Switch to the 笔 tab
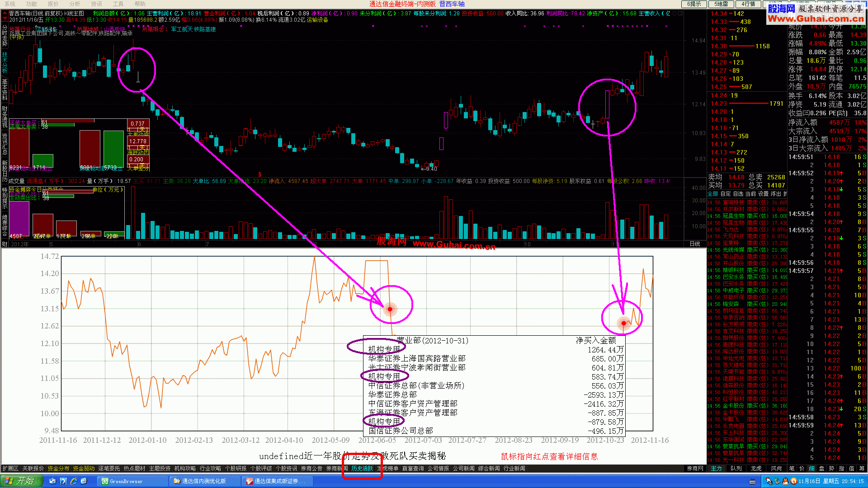Viewport: 868px width, 488px height. 792,469
